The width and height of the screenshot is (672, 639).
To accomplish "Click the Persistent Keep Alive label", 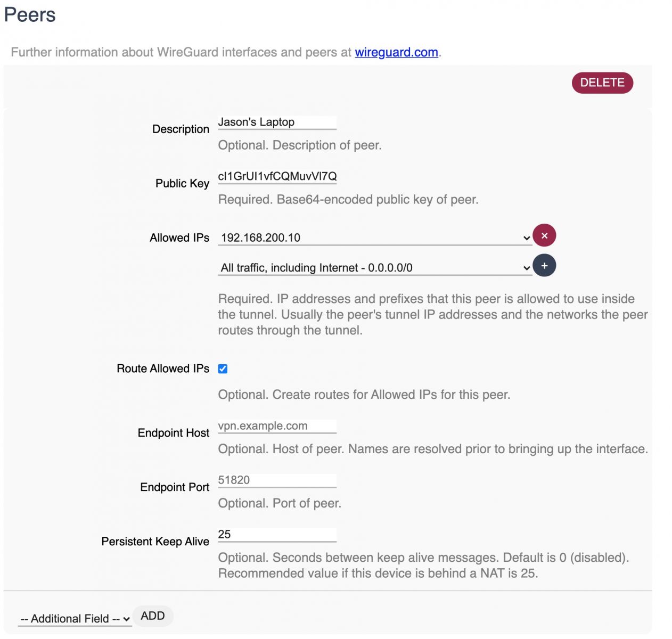I will click(x=155, y=542).
